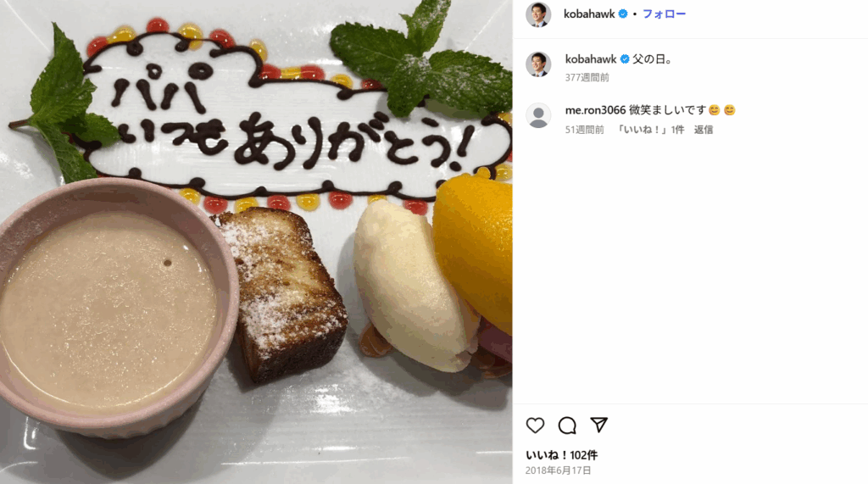View the list of 102 likes
The height and width of the screenshot is (484, 868).
561,455
